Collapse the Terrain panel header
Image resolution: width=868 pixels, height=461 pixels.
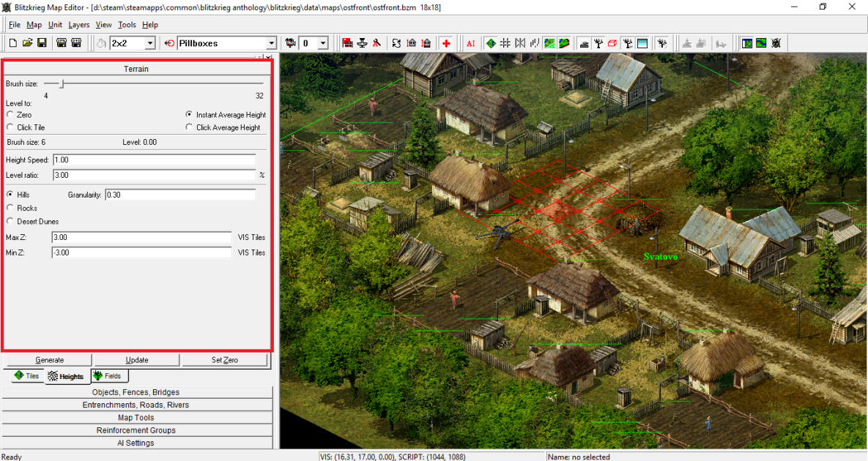(136, 69)
